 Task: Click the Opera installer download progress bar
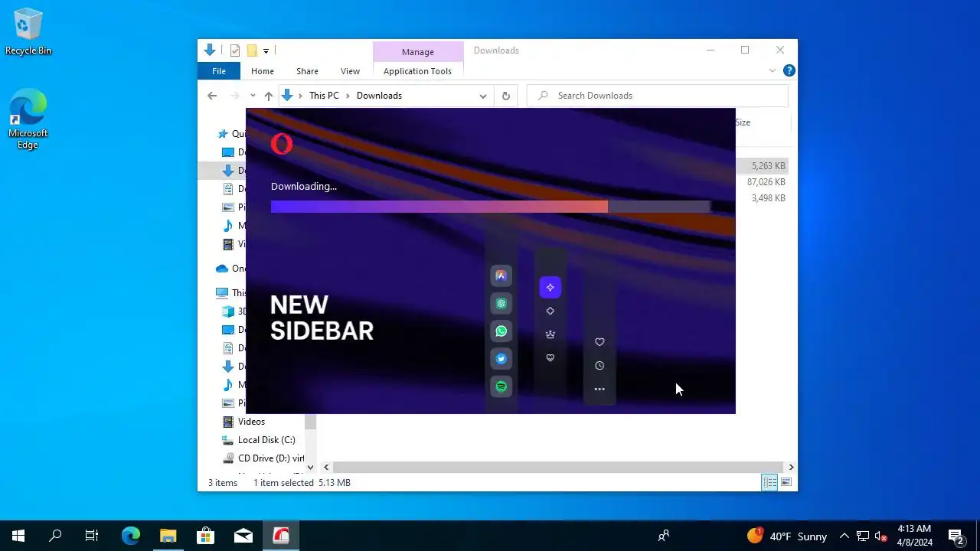[491, 207]
